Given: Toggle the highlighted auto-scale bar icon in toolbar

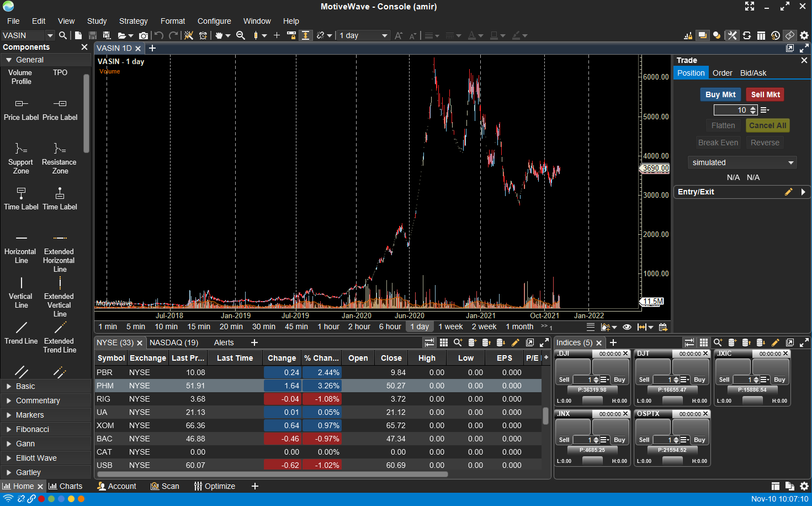Looking at the screenshot, I should pyautogui.click(x=305, y=35).
